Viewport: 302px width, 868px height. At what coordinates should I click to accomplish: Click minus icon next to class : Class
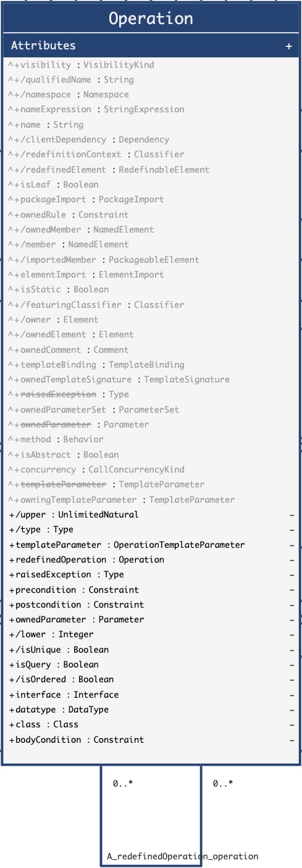click(292, 724)
